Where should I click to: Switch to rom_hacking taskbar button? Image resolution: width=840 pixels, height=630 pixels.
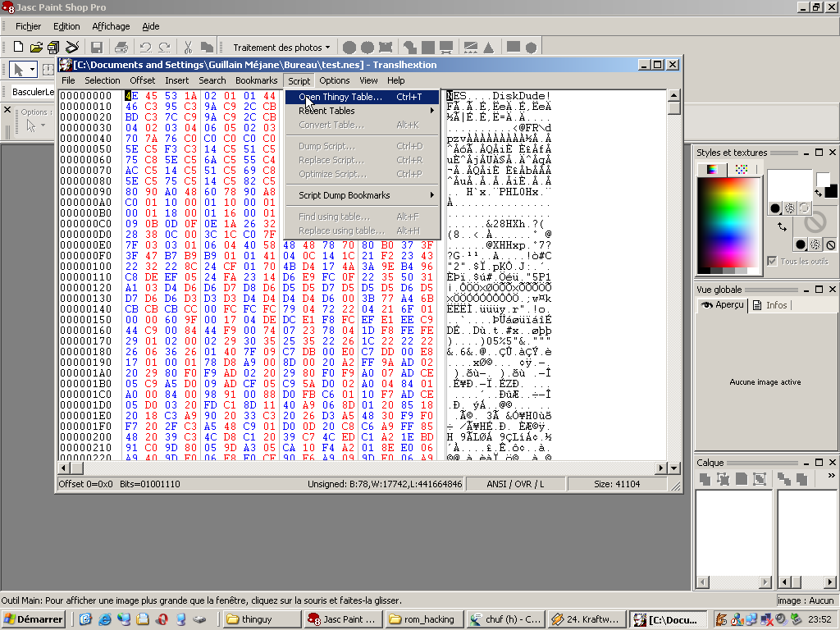pyautogui.click(x=424, y=619)
